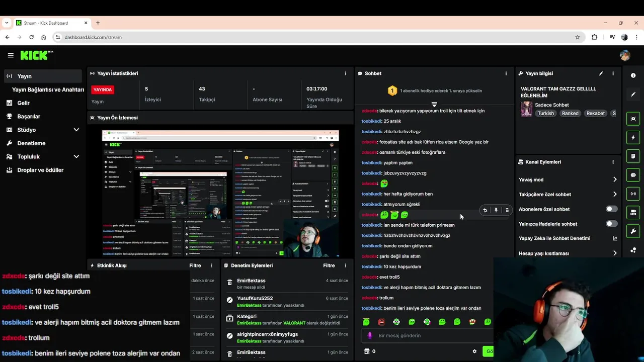
Task: Click the YAYINDA live badge
Action: pyautogui.click(x=103, y=89)
